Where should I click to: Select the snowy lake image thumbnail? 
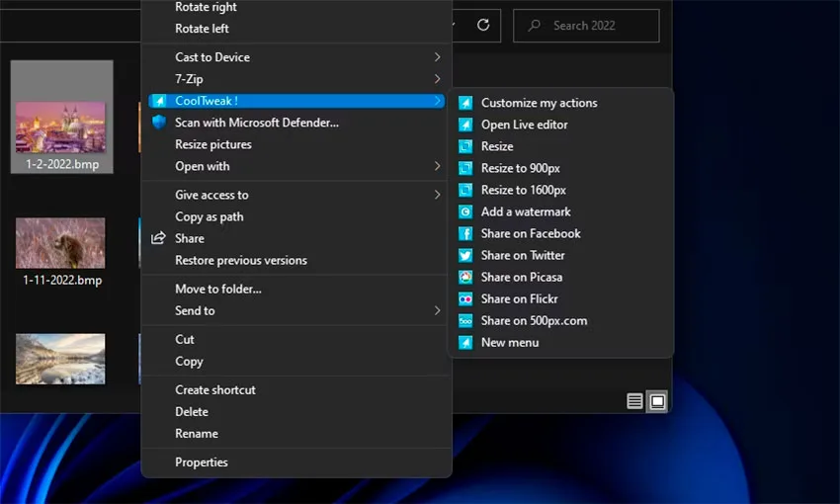click(x=60, y=359)
